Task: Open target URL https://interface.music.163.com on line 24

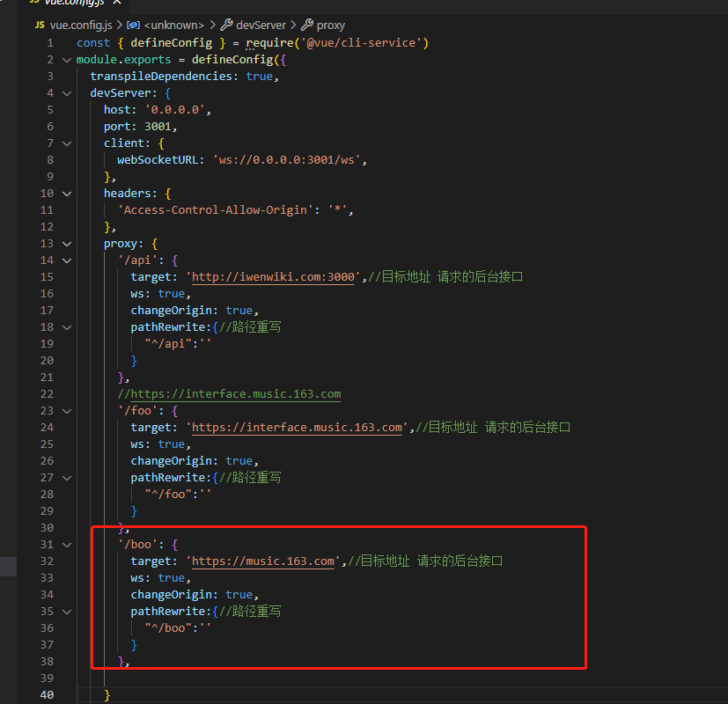Action: coord(297,428)
